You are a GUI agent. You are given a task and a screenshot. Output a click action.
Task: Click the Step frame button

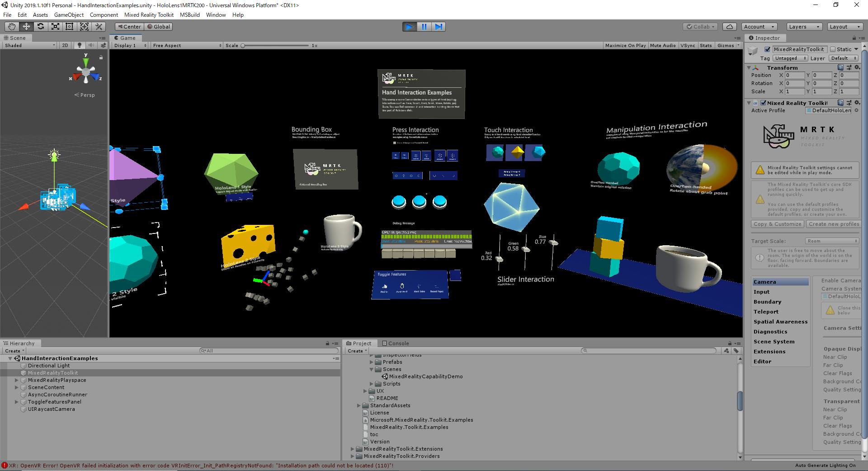439,27
